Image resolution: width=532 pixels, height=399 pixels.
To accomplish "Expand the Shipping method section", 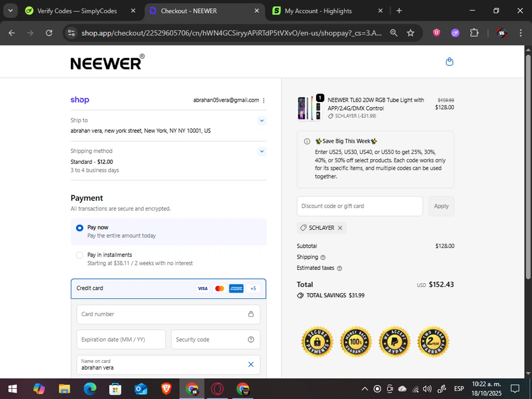I will 262,151.
